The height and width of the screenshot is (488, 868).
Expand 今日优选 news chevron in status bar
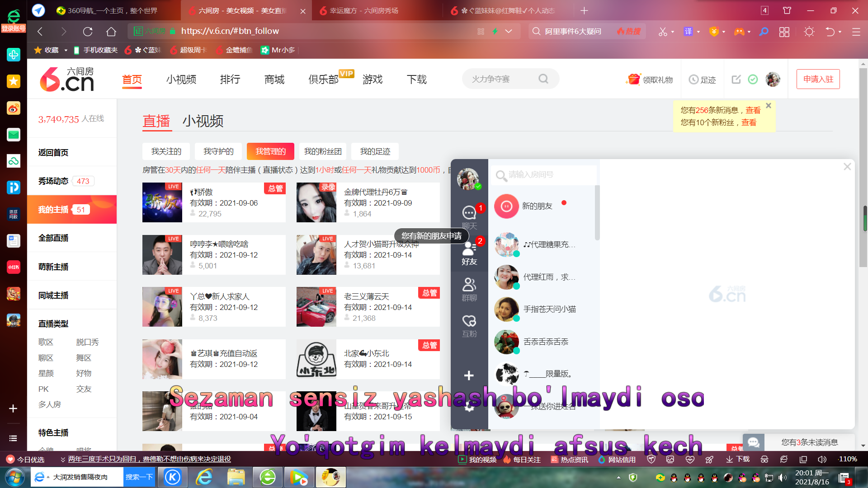pyautogui.click(x=63, y=460)
